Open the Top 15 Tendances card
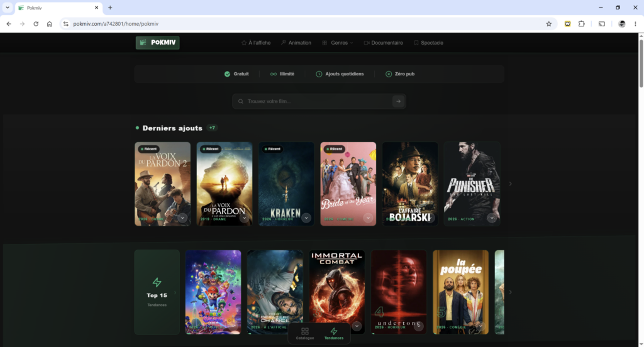Viewport: 644px width, 347px height. (157, 292)
